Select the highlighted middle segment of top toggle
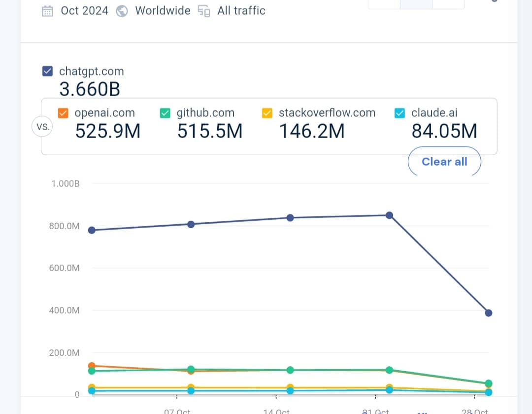Screen dimensions: 532x414 coord(416,4)
